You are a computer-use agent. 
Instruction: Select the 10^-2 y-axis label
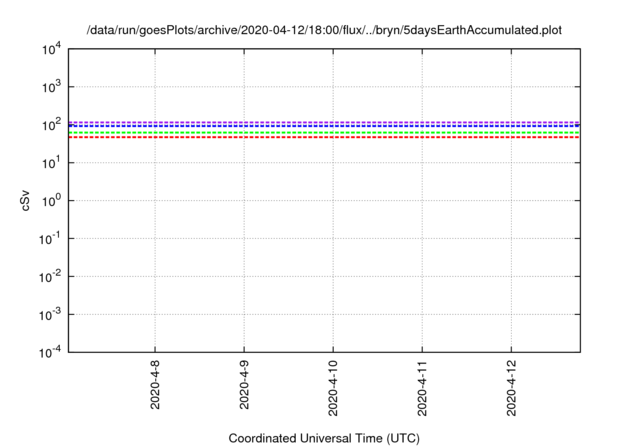click(x=50, y=277)
